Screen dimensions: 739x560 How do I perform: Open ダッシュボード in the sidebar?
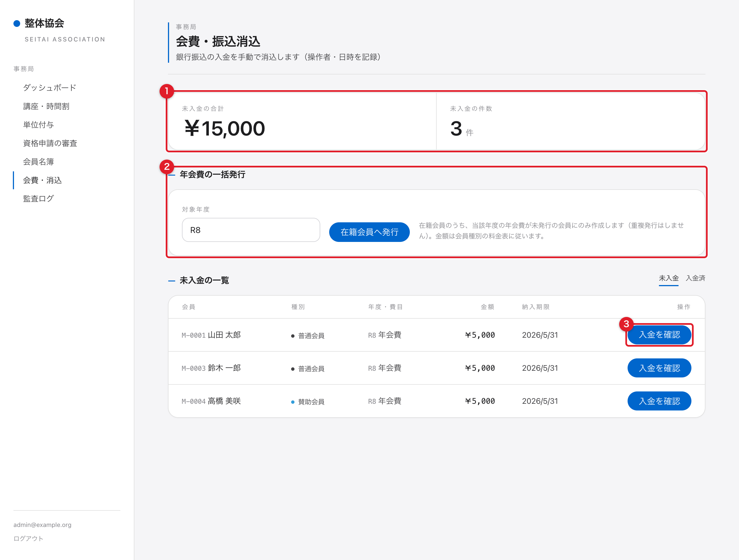pyautogui.click(x=50, y=88)
